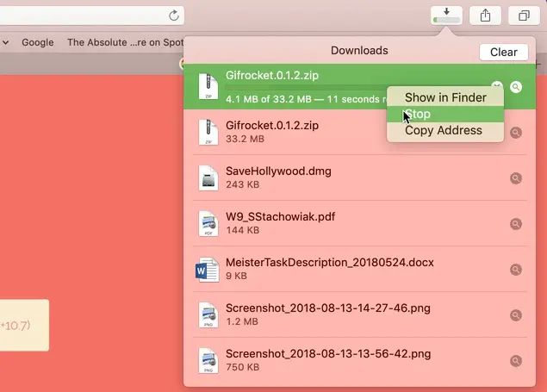Click the '4.1 MB of 33.2 MB' status text
547x392 pixels.
[x=268, y=99]
